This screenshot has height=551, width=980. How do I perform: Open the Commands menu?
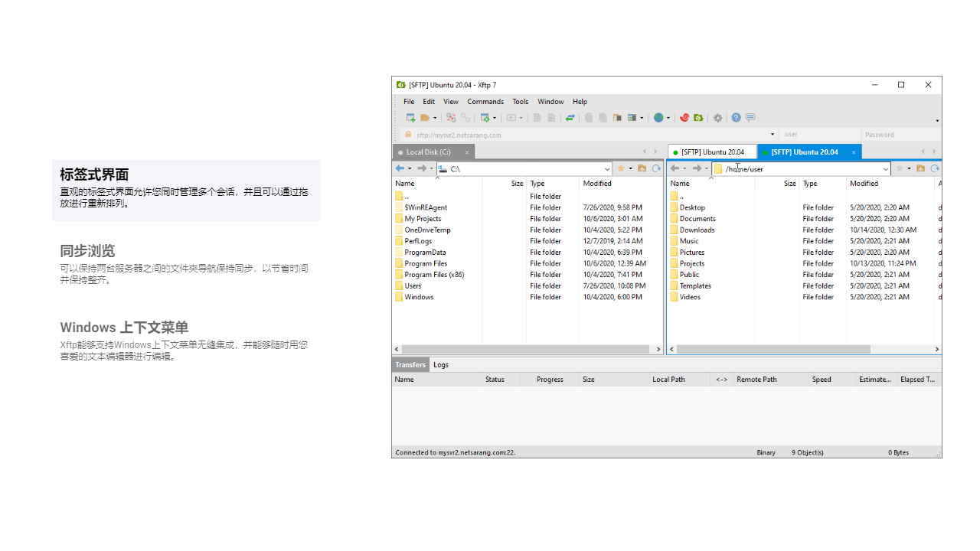point(485,101)
